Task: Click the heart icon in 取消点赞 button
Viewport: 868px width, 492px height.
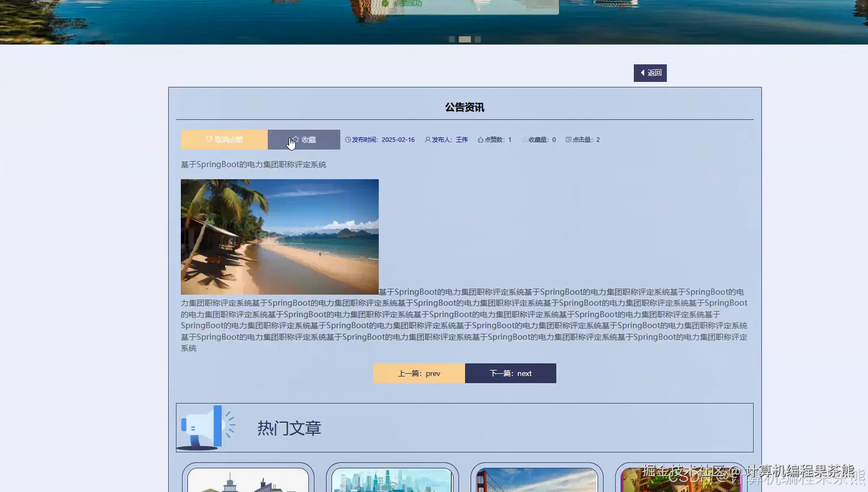Action: pyautogui.click(x=209, y=140)
